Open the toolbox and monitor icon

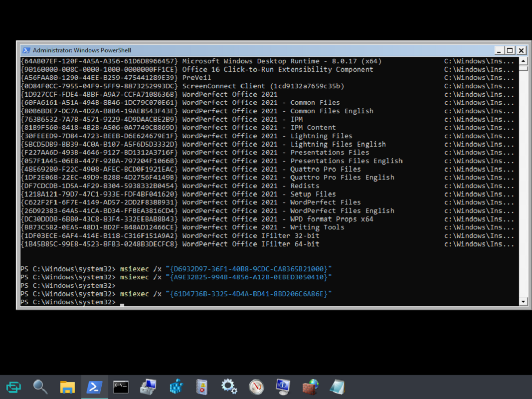tap(148, 387)
